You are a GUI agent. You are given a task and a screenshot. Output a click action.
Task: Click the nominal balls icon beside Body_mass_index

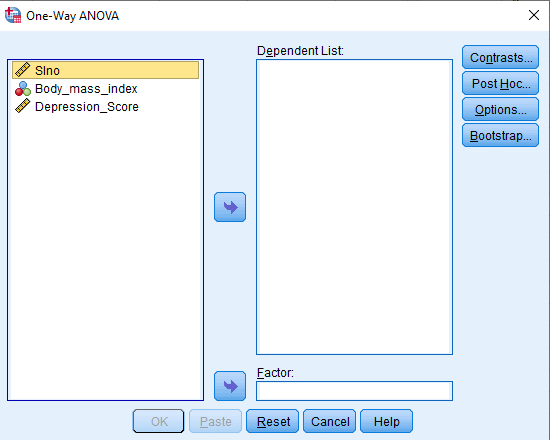[23, 88]
